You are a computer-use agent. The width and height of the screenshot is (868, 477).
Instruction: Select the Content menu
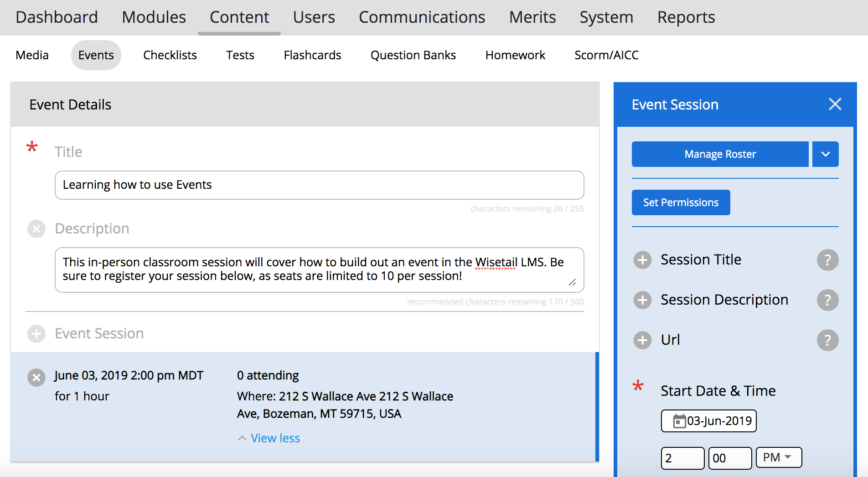[239, 17]
